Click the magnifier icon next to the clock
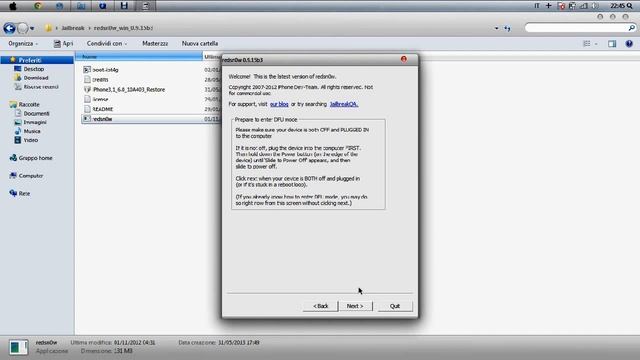 pyautogui.click(x=630, y=6)
